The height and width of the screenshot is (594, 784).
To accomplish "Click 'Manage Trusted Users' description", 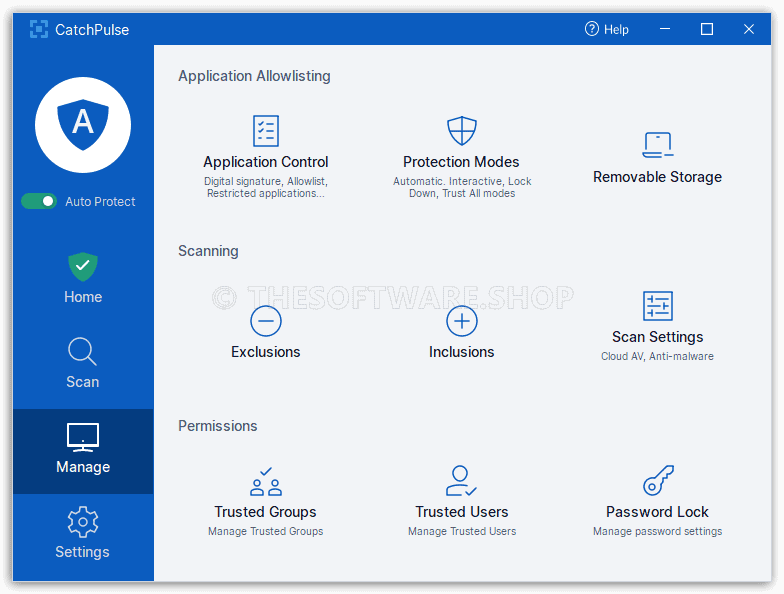I will click(462, 531).
